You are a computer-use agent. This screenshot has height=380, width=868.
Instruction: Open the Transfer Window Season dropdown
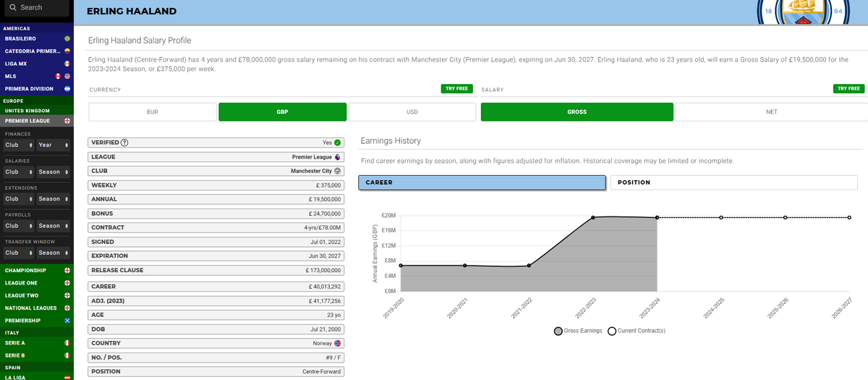[54, 253]
